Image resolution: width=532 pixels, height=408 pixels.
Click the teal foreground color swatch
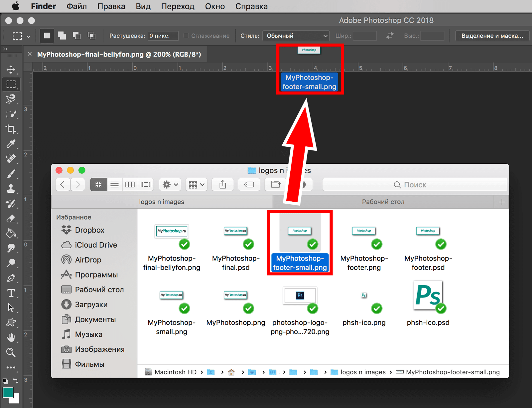pyautogui.click(x=8, y=393)
